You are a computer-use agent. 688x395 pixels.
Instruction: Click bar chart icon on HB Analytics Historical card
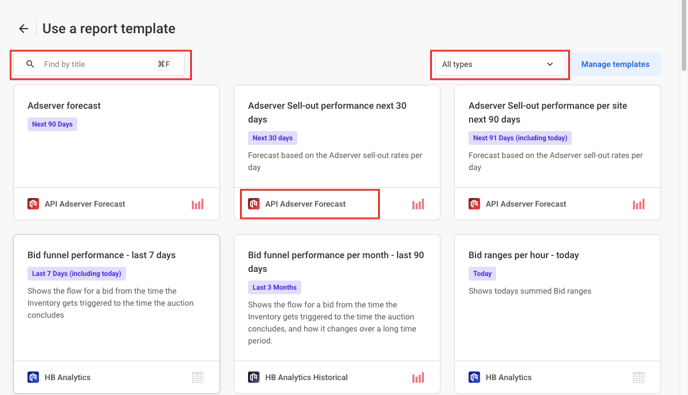[418, 377]
